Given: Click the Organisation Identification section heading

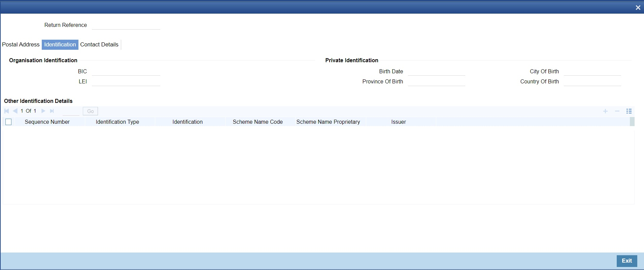Looking at the screenshot, I should [x=43, y=61].
